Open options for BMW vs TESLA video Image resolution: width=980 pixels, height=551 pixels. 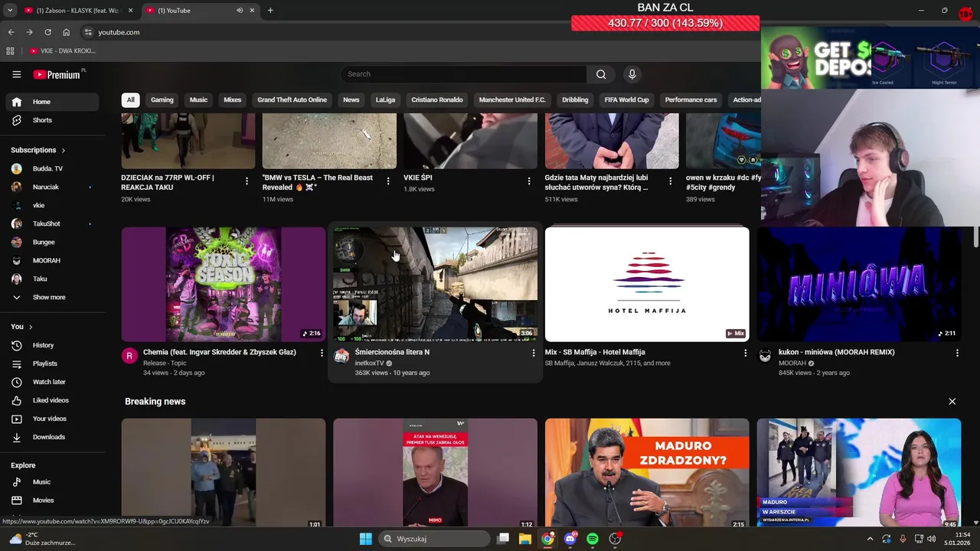(388, 181)
